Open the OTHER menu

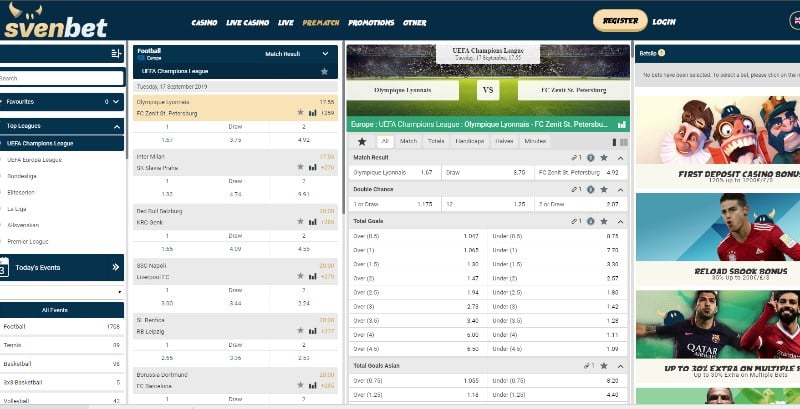click(415, 22)
